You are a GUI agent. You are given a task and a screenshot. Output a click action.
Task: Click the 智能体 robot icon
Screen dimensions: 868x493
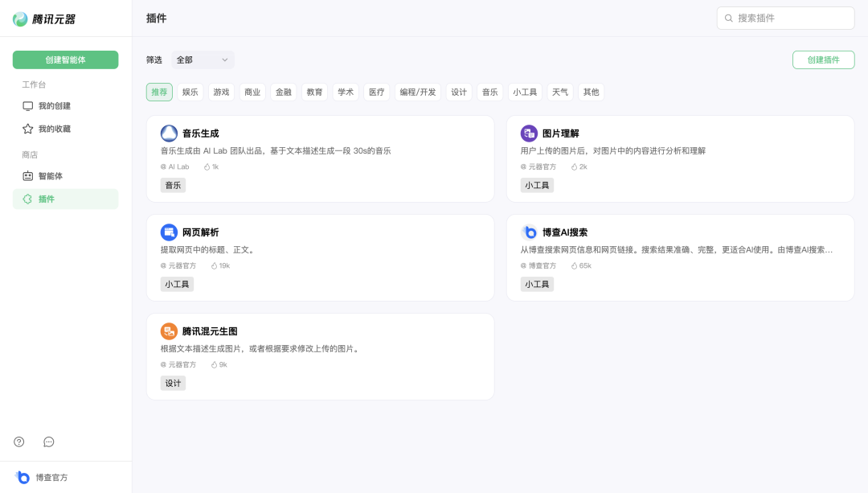click(27, 176)
